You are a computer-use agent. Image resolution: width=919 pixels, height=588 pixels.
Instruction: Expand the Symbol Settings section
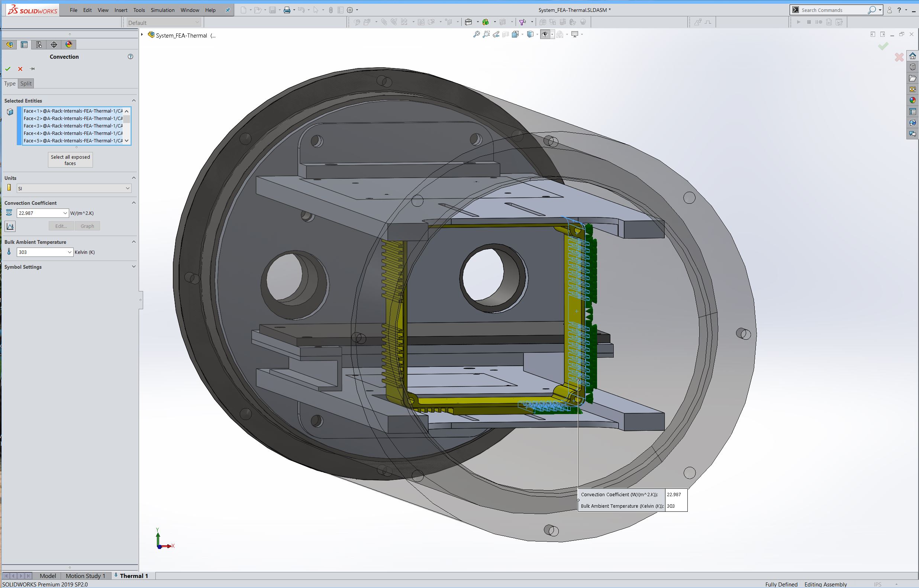[x=133, y=266]
